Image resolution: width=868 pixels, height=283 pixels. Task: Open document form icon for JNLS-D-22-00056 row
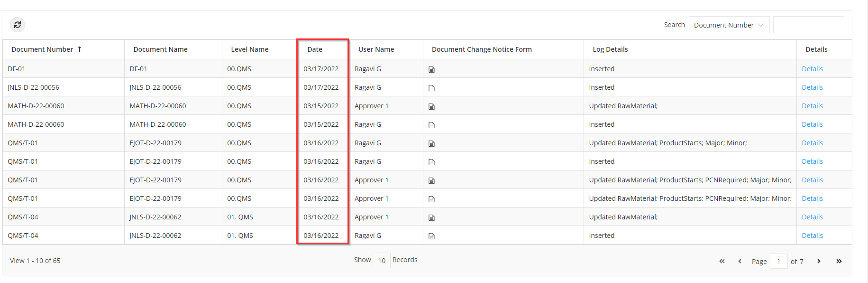(431, 88)
